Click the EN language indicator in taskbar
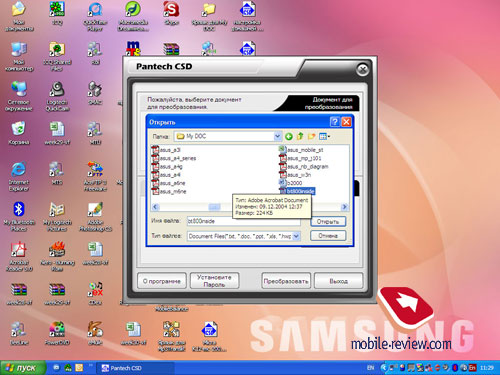 tap(370, 368)
